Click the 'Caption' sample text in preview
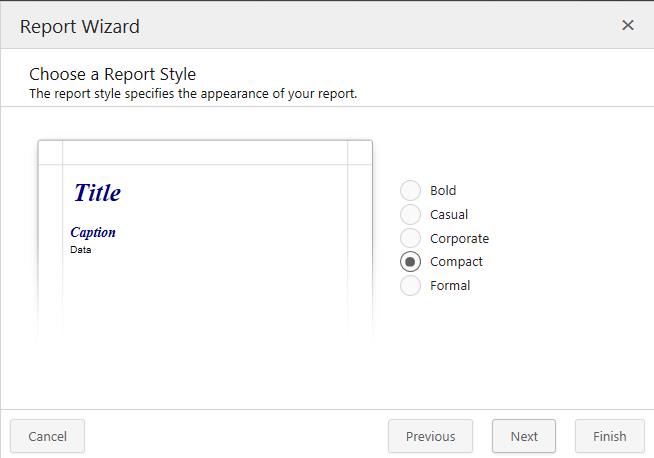654x458 pixels. [93, 232]
